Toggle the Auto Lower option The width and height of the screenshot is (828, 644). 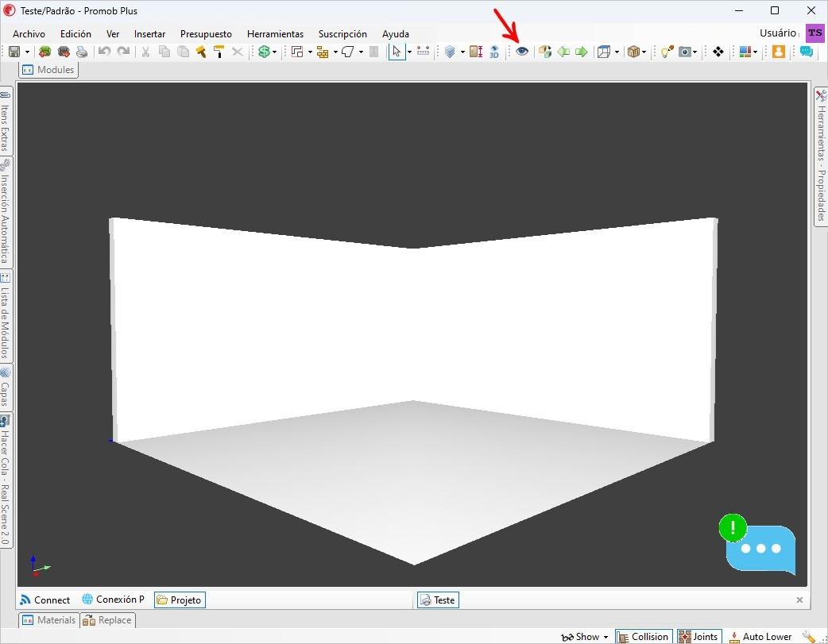click(x=760, y=637)
